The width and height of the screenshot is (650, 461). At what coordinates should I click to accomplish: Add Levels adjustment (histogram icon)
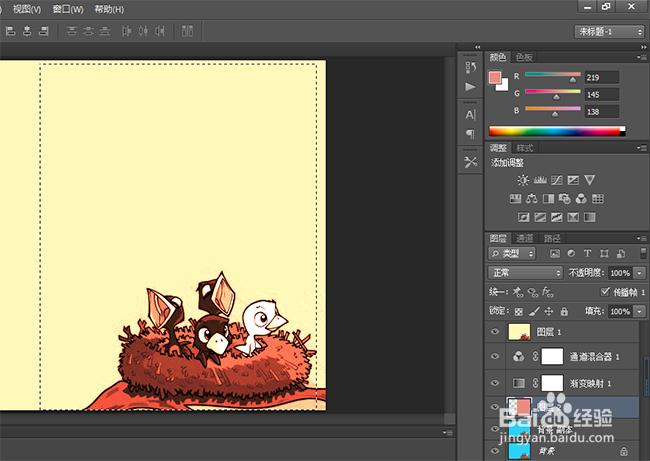click(x=540, y=180)
